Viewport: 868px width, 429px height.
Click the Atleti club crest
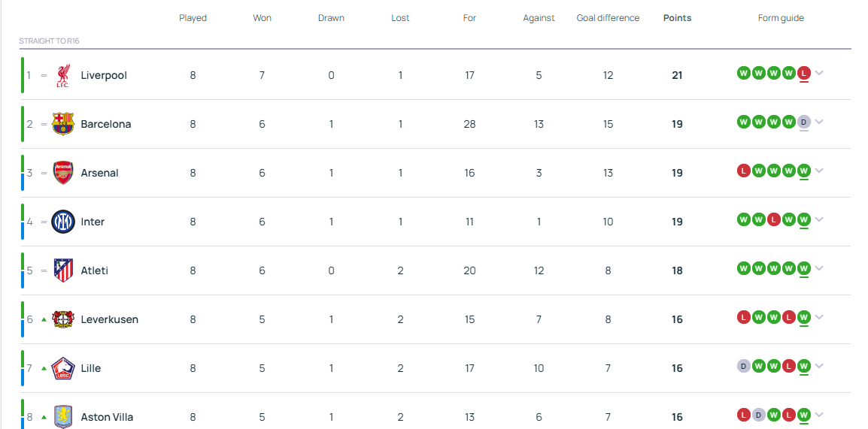point(63,270)
